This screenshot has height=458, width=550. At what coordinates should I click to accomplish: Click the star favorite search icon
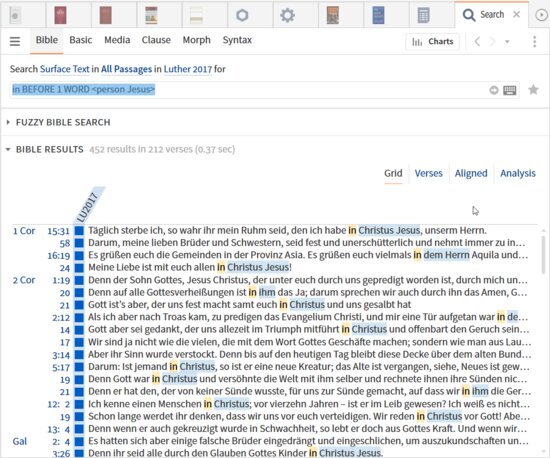tap(533, 90)
